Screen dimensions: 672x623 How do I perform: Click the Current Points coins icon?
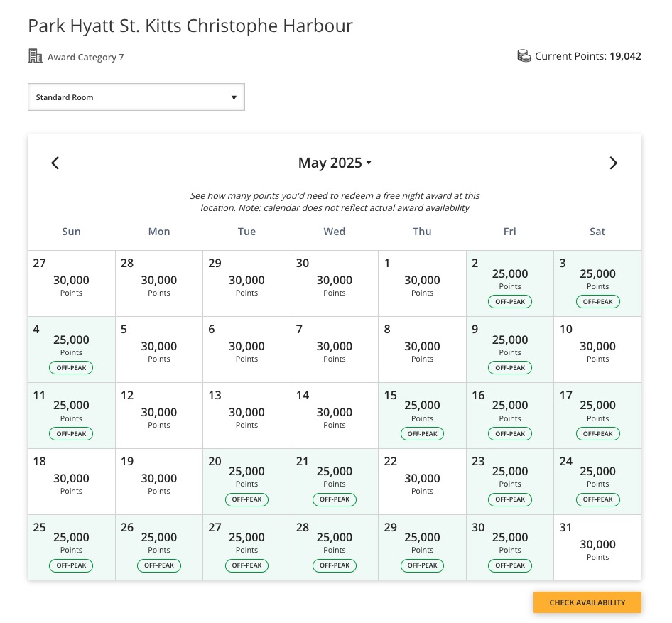pyautogui.click(x=524, y=55)
